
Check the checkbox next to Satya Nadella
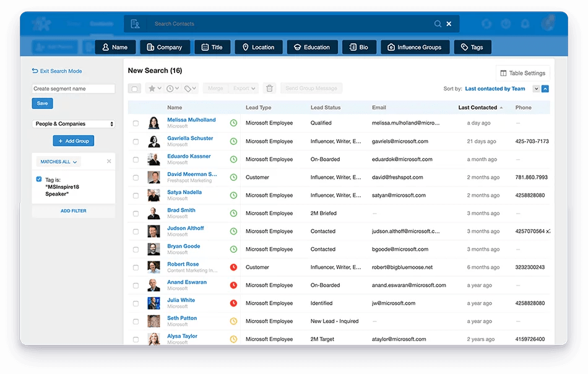(x=134, y=195)
